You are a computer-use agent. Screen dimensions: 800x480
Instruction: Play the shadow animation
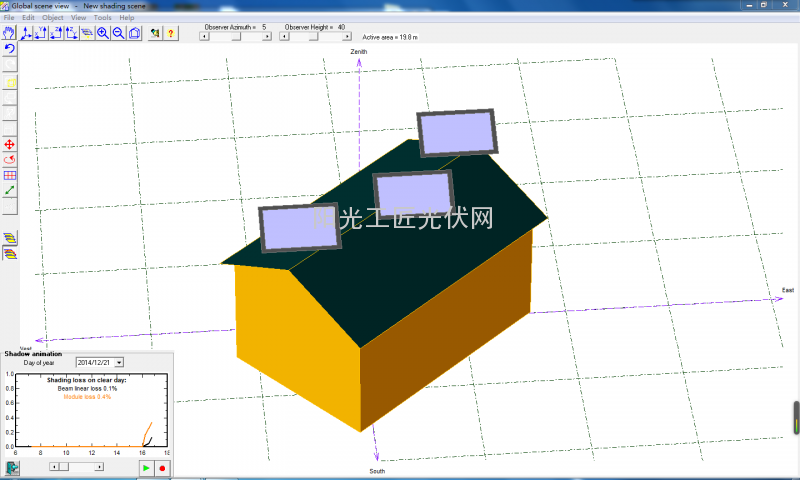[146, 467]
